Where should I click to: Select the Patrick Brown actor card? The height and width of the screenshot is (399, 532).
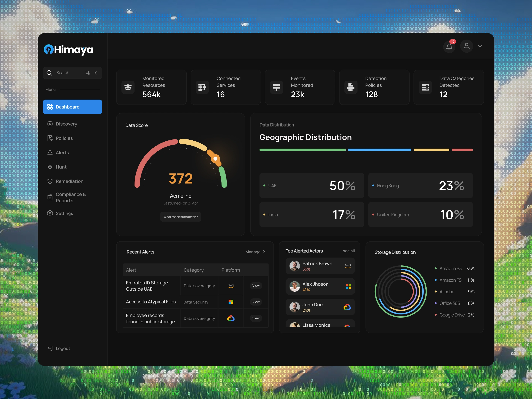click(x=320, y=266)
